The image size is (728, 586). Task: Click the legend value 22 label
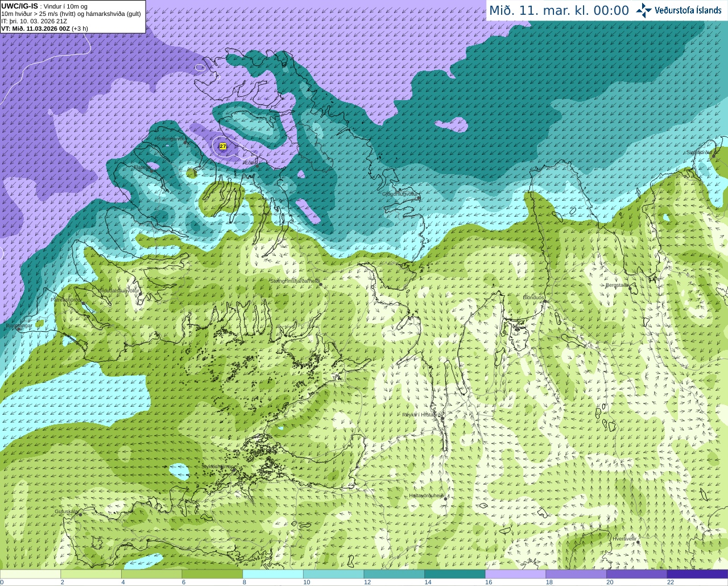click(x=671, y=582)
